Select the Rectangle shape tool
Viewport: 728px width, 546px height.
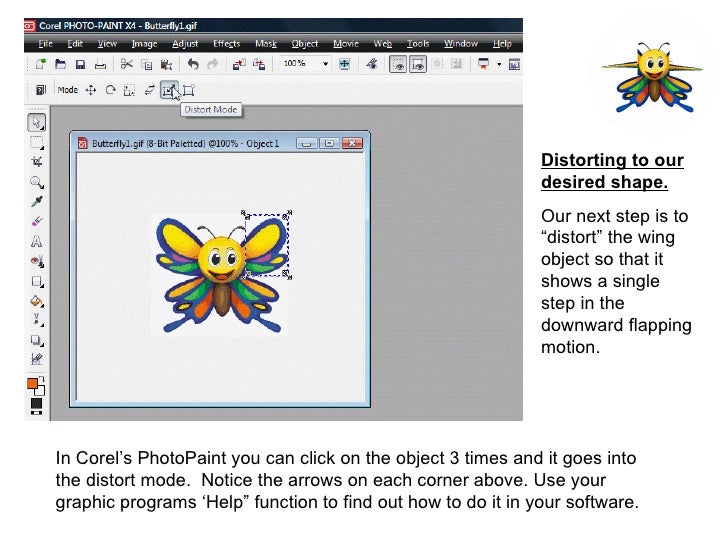(37, 281)
